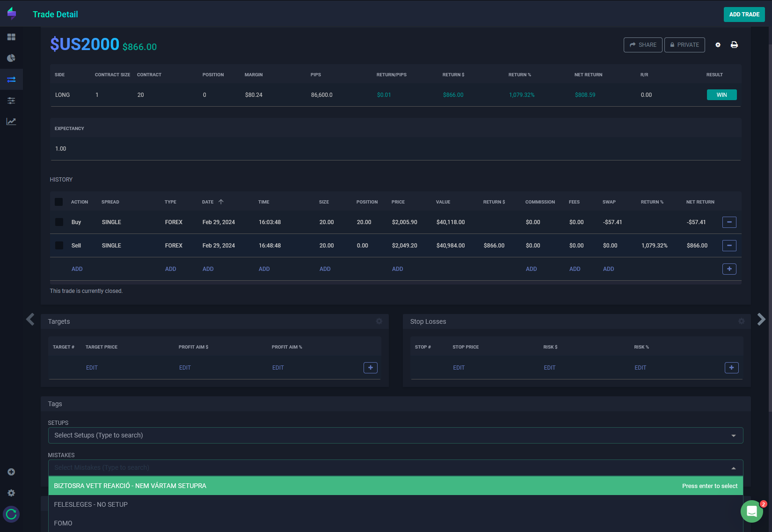Toggle the select-all history checkbox
Screen dimensions: 772x532
(x=58, y=202)
